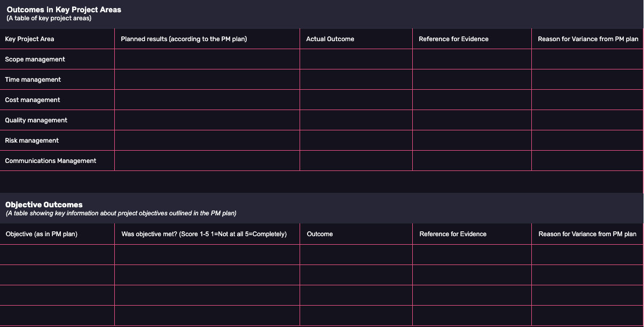Screen dimensions: 644x327
Task: Select the Communications Management row label
Action: click(51, 161)
